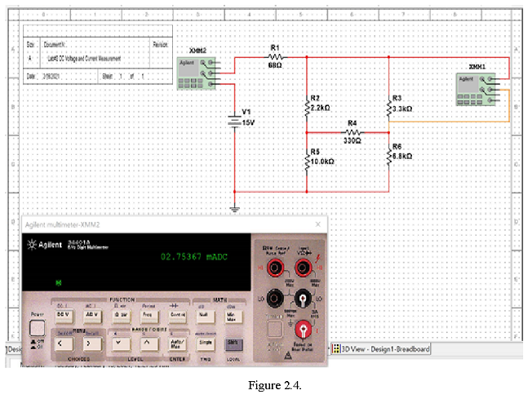Click the orange wire from XMM1
The width and height of the screenshot is (532, 399).
tap(449, 121)
